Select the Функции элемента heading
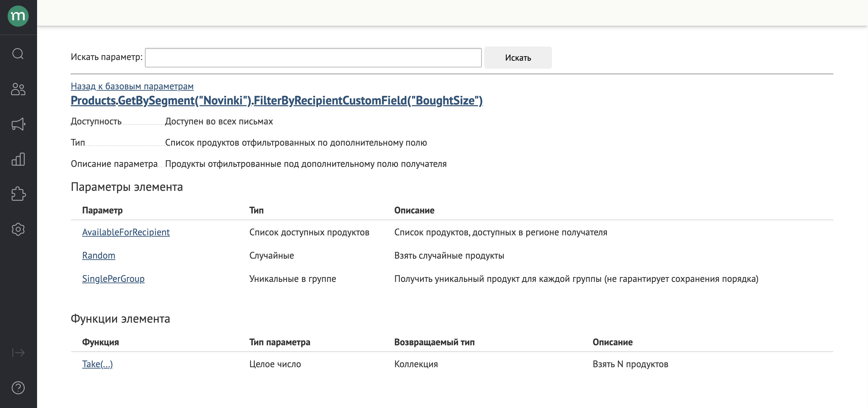The height and width of the screenshot is (408, 868). [120, 319]
